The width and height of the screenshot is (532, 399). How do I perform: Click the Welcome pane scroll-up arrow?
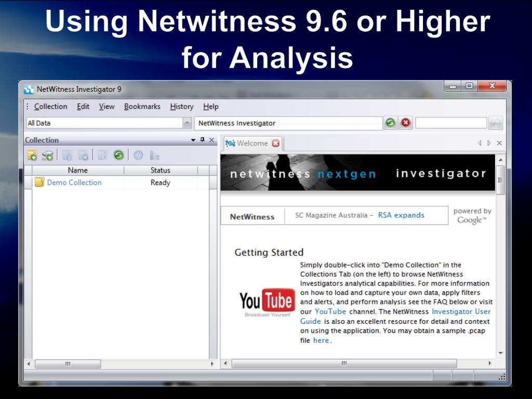coord(500,159)
